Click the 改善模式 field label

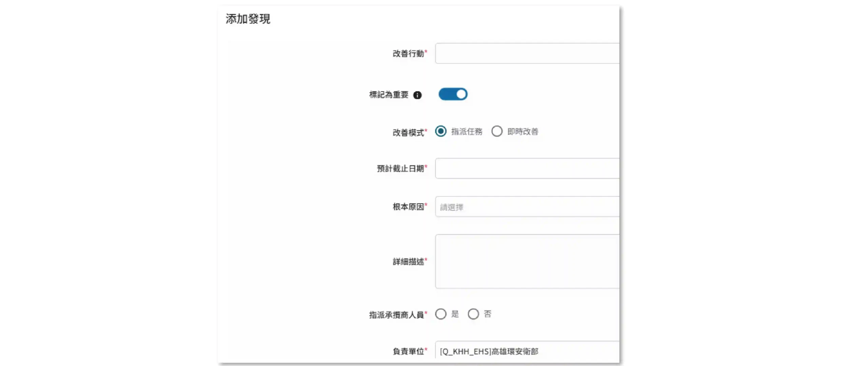tap(408, 133)
